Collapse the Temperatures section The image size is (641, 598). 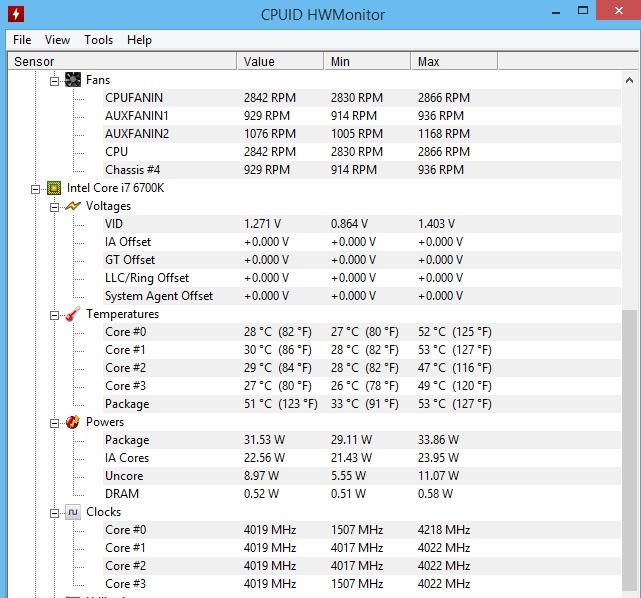click(54, 316)
